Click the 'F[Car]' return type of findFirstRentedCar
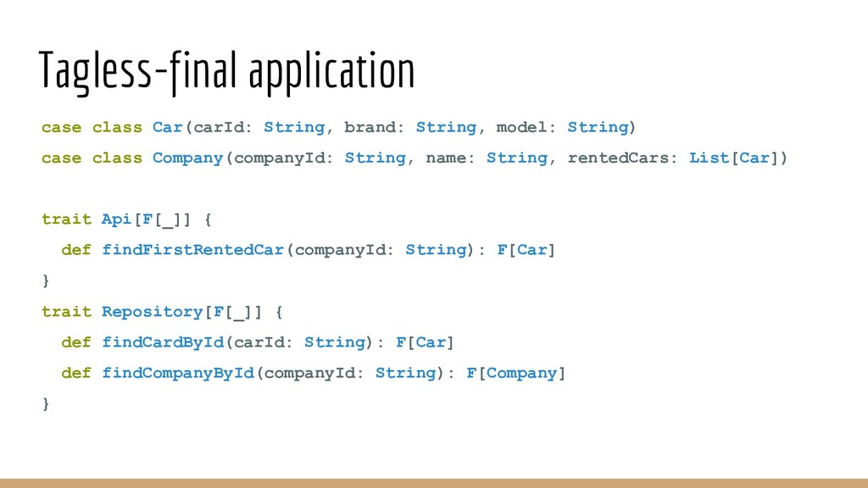The width and height of the screenshot is (868, 488). pos(526,250)
